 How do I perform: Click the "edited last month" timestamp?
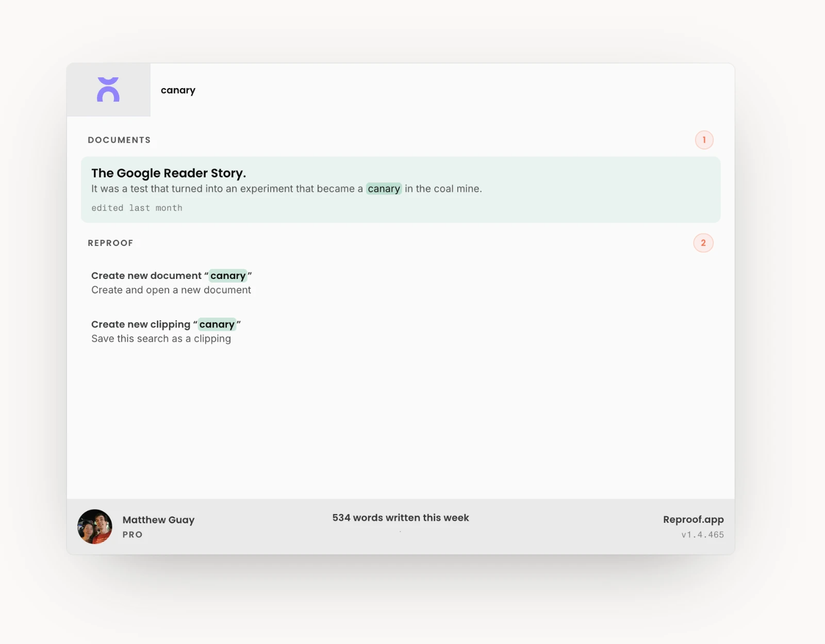(137, 208)
